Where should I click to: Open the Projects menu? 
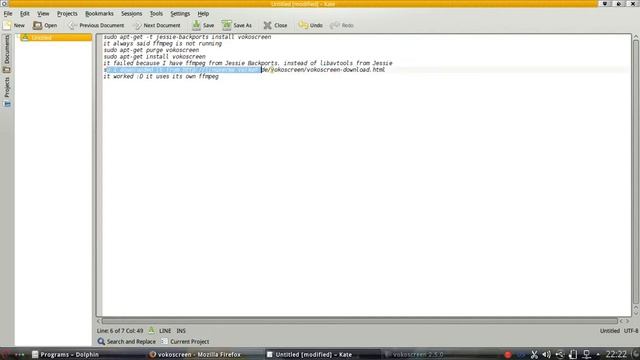(67, 13)
